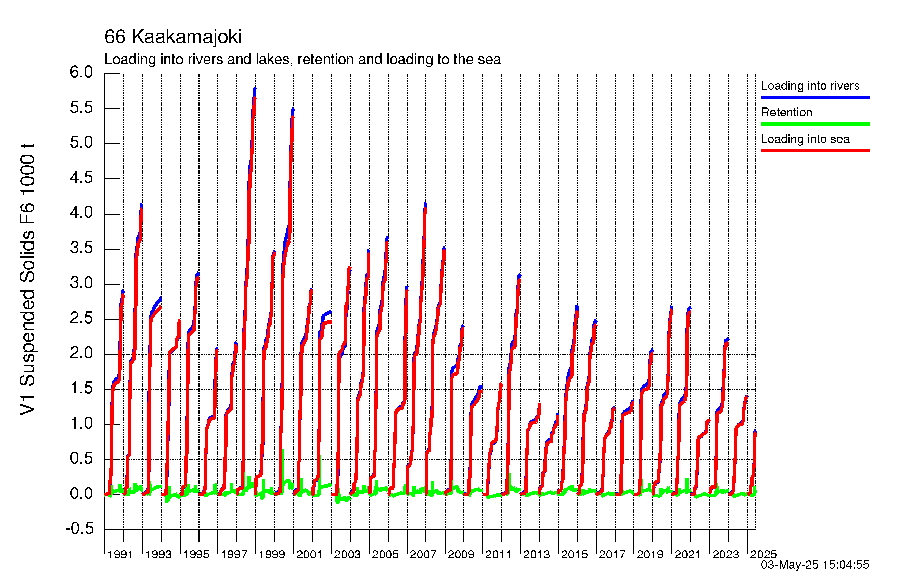The height and width of the screenshot is (582, 924).
Task: Click the 2007 peak near 4.1
Action: [x=425, y=205]
